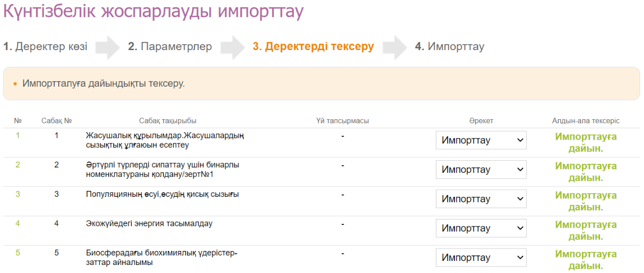Switch to step 2 Параметрлер
Image resolution: width=644 pixels, height=273 pixels.
[x=170, y=47]
